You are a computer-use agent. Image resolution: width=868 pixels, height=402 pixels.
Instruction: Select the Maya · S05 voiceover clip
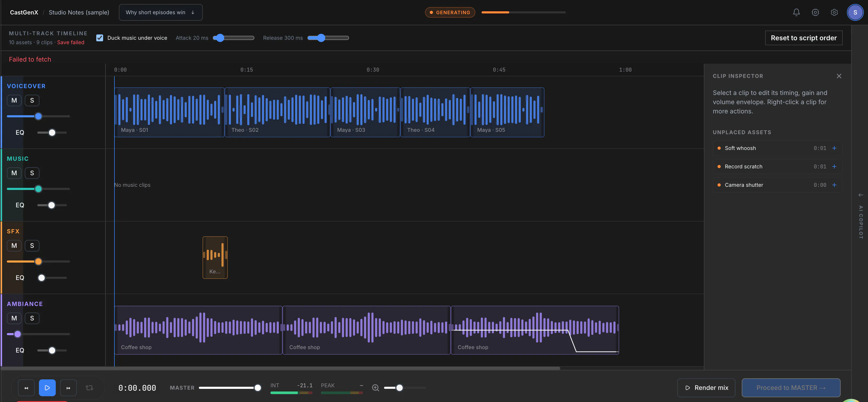pos(507,112)
